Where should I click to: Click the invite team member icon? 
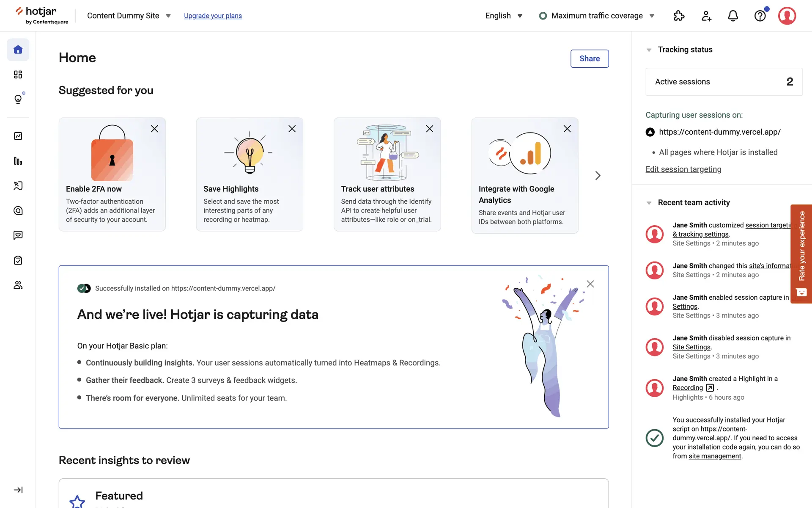(706, 16)
